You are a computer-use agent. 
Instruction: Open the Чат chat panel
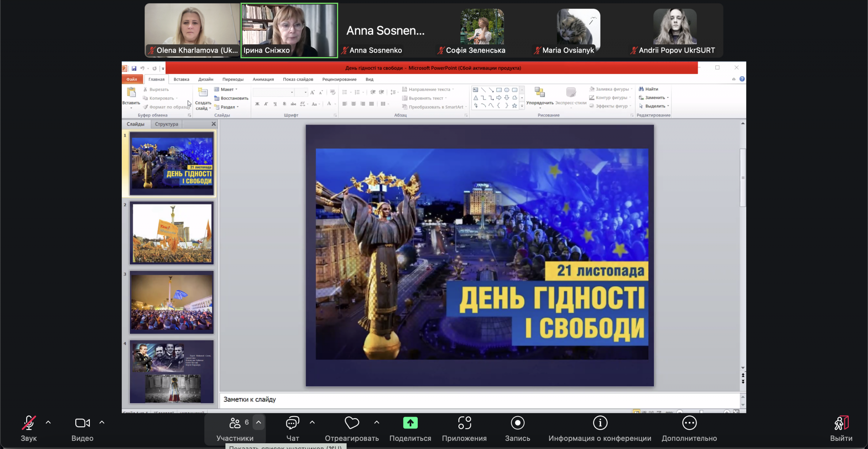(292, 423)
